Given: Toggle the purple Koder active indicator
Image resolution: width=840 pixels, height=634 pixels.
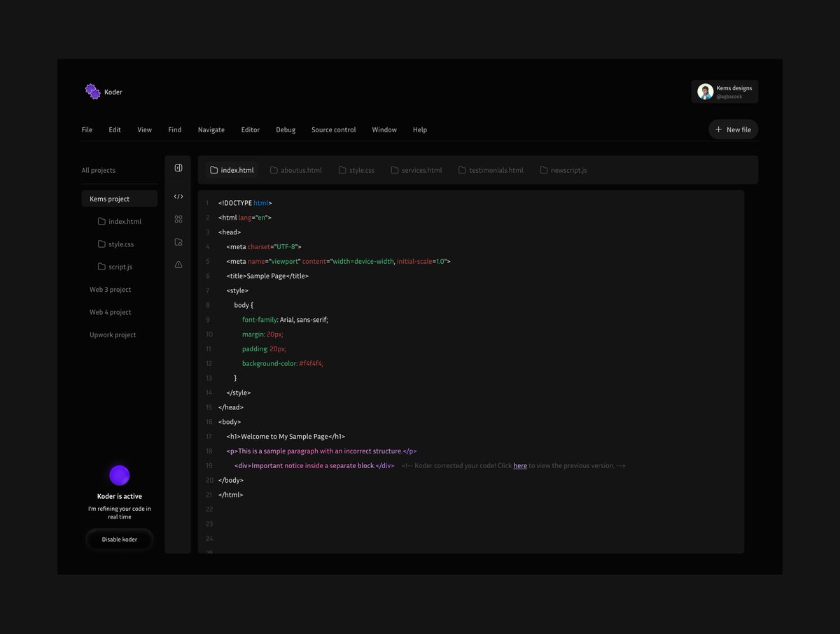Looking at the screenshot, I should [119, 475].
